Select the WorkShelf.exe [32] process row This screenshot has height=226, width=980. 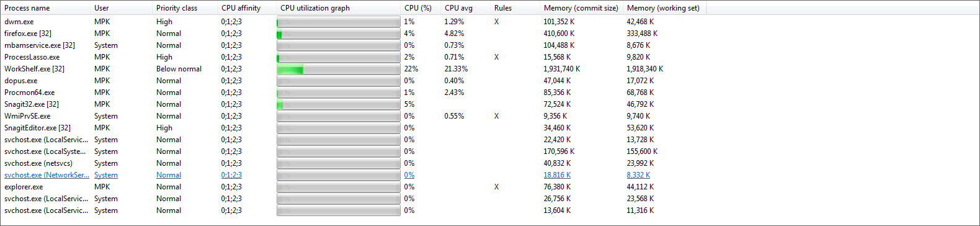point(354,69)
